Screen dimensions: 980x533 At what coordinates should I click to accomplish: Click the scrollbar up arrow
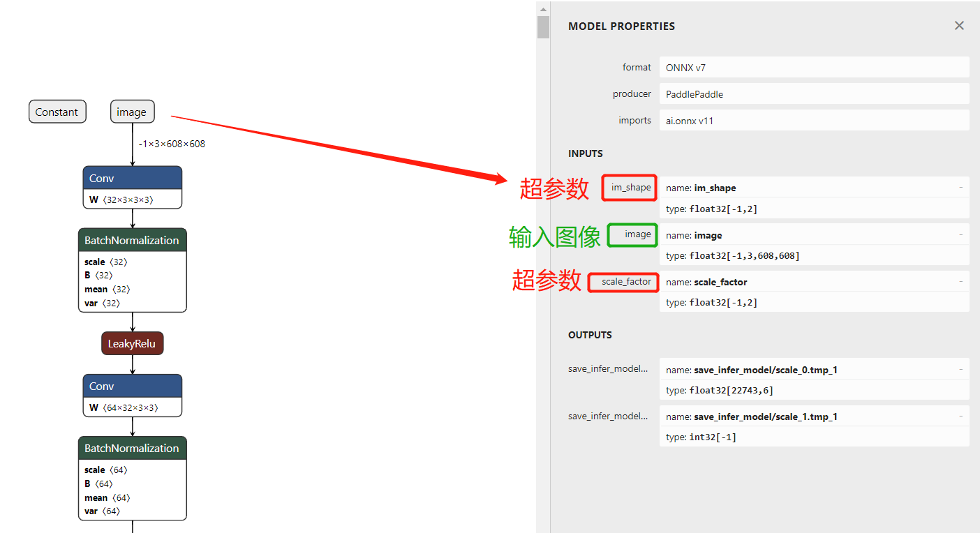[x=543, y=8]
